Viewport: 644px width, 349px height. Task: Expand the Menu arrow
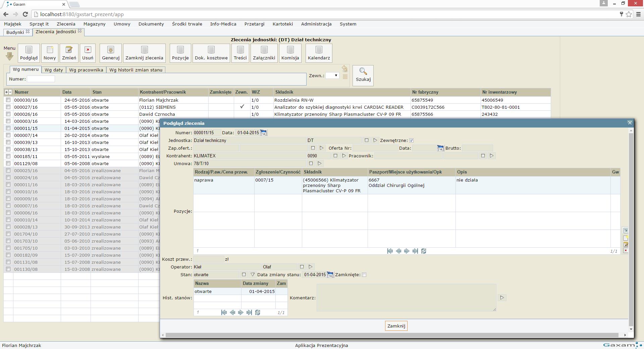(x=9, y=56)
